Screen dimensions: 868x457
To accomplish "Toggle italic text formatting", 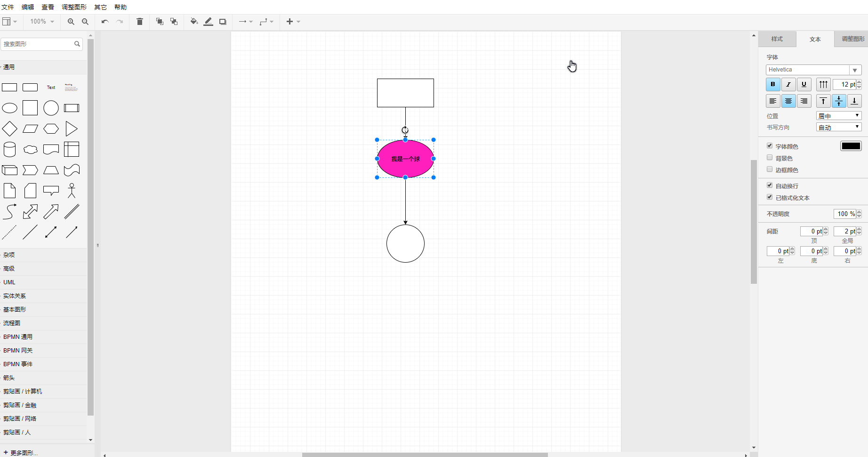I will pos(788,85).
